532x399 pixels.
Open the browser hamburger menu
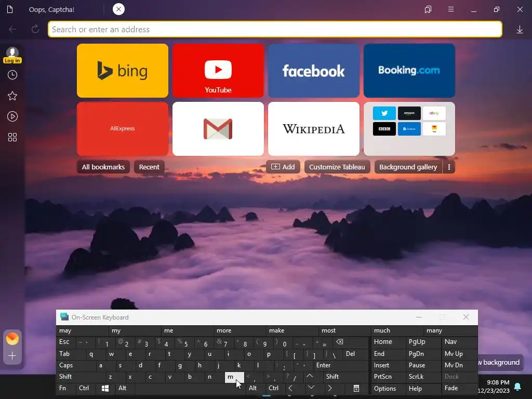coord(451,9)
